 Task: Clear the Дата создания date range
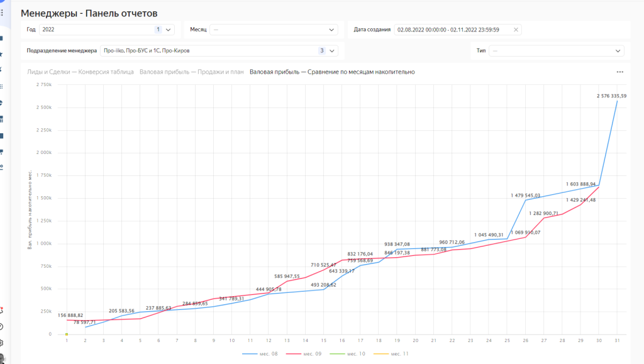pos(516,30)
